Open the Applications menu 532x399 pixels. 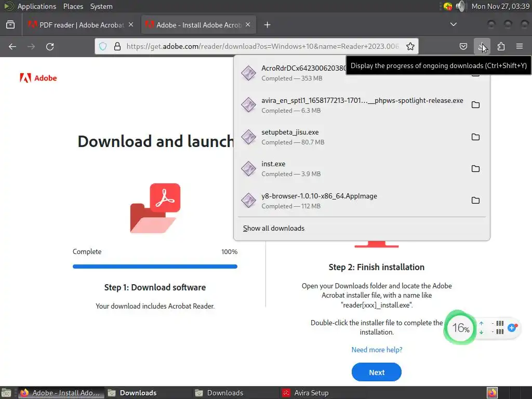click(37, 6)
